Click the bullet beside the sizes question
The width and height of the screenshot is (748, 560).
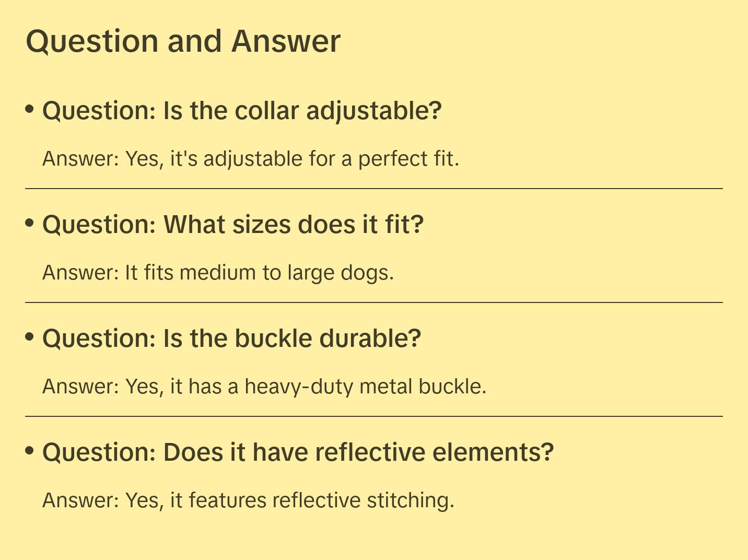tap(30, 223)
